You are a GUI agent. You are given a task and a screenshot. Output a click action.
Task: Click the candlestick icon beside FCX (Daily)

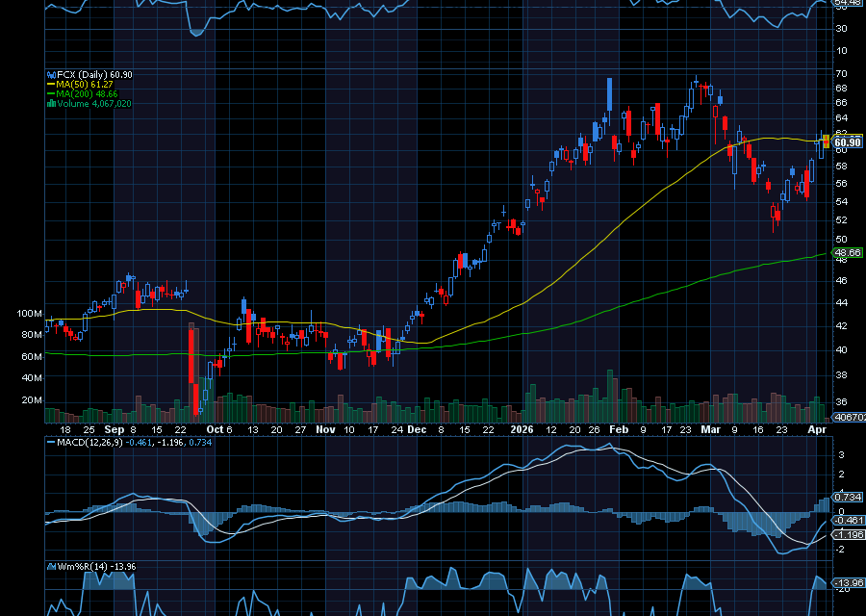51,73
